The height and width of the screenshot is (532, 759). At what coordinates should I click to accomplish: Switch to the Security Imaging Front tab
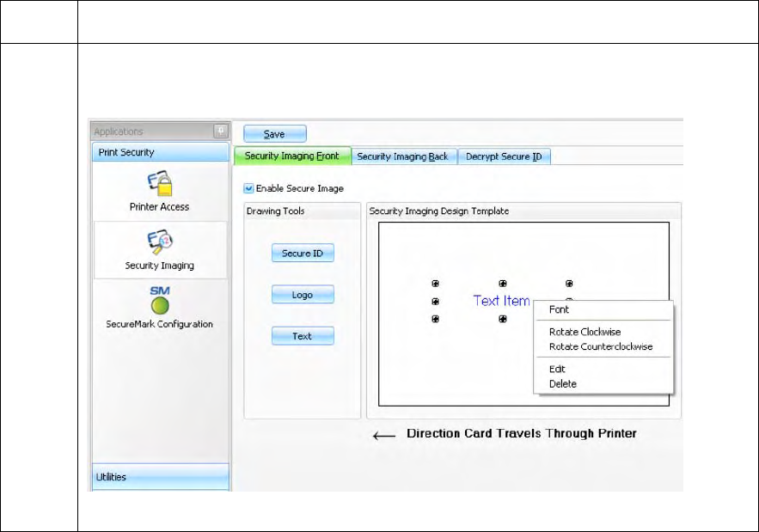(x=292, y=156)
